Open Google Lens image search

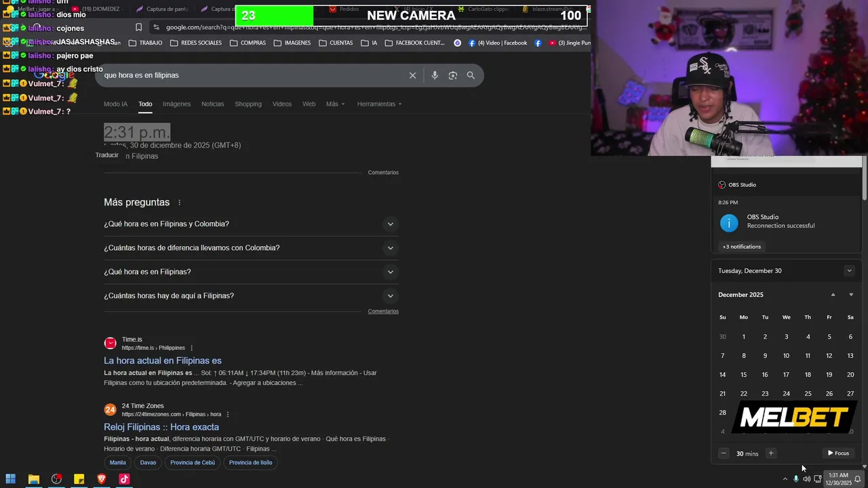coord(453,75)
